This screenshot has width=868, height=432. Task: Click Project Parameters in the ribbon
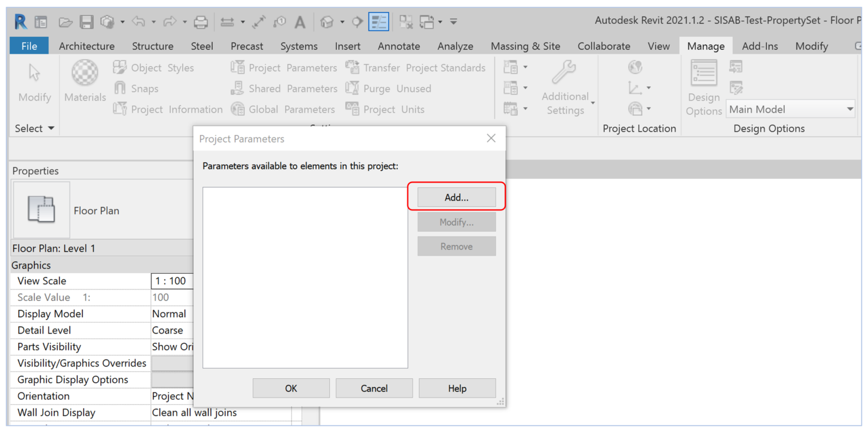click(x=284, y=68)
